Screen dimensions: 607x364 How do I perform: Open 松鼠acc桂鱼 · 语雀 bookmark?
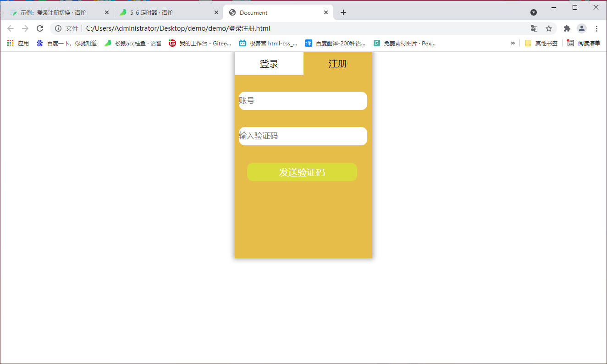point(133,44)
